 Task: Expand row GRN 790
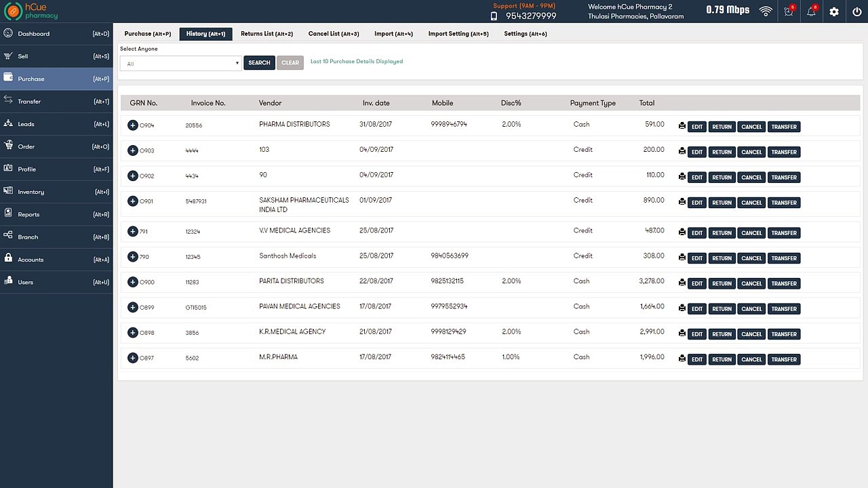click(133, 257)
